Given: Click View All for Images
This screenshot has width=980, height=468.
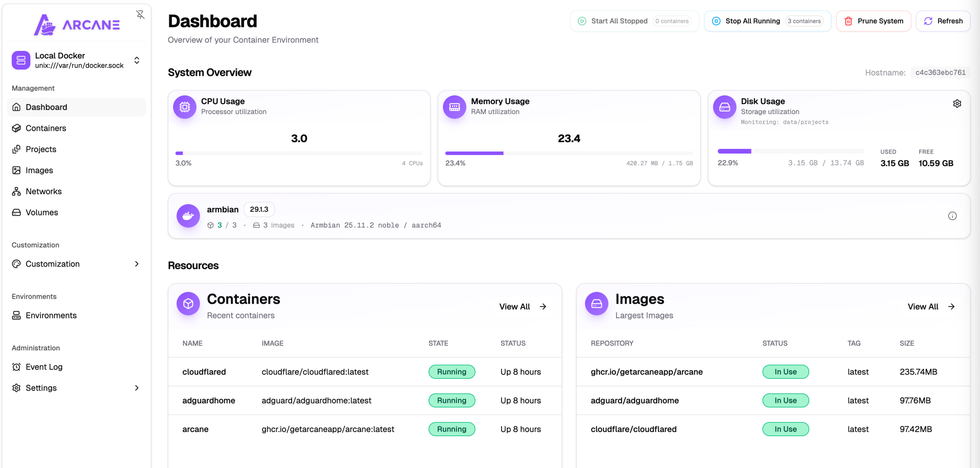Looking at the screenshot, I should point(931,307).
